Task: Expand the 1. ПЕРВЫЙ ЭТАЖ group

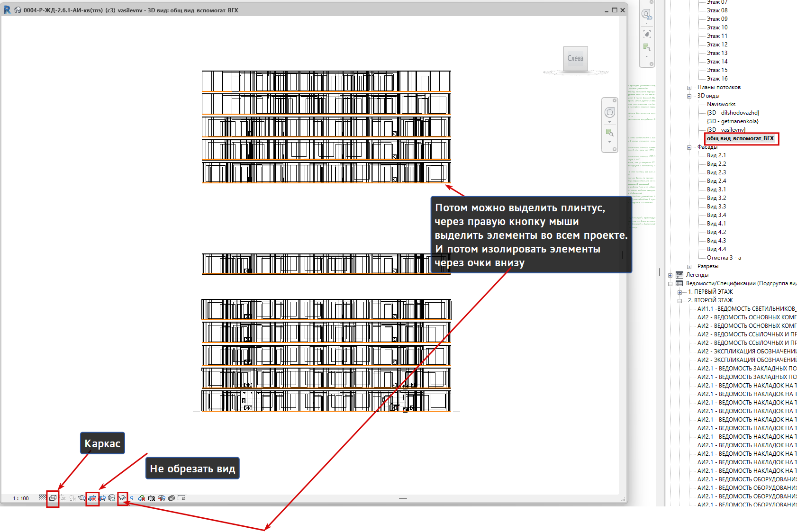Action: tap(679, 292)
